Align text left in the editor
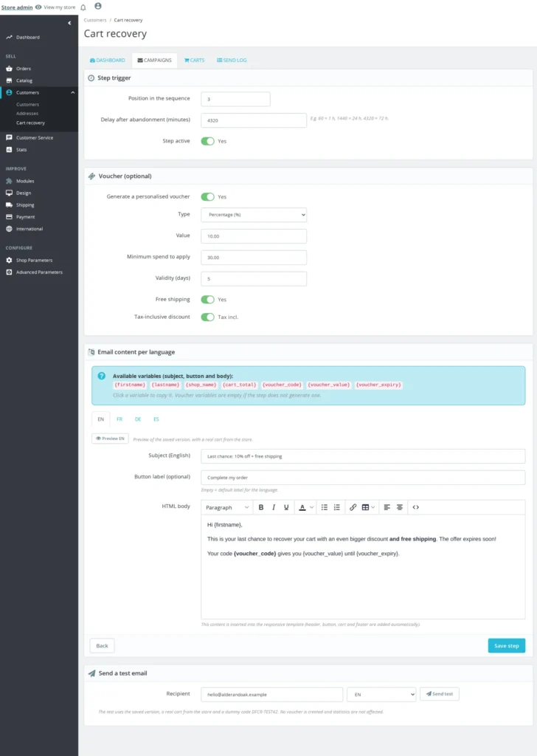This screenshot has height=756, width=537. coord(387,507)
